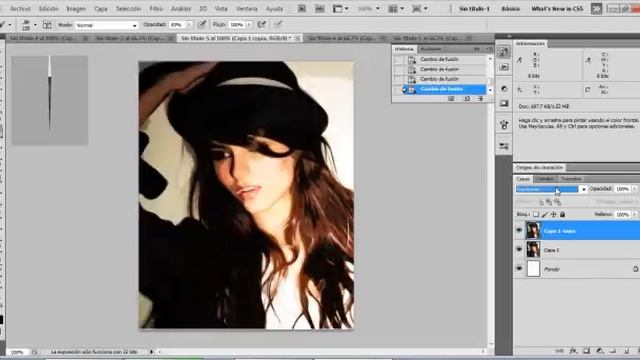The image size is (640, 360).
Task: Open the arrange documents dropdown
Action: point(396,9)
